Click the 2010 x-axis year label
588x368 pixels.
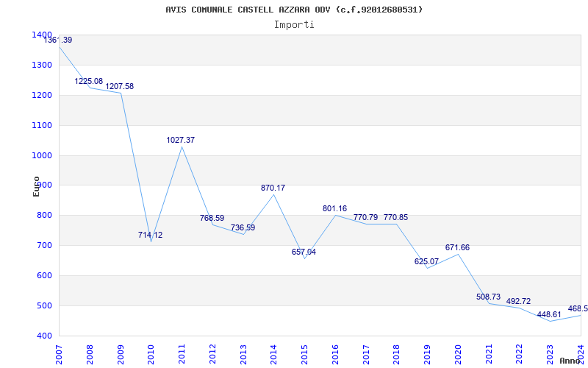pos(151,355)
